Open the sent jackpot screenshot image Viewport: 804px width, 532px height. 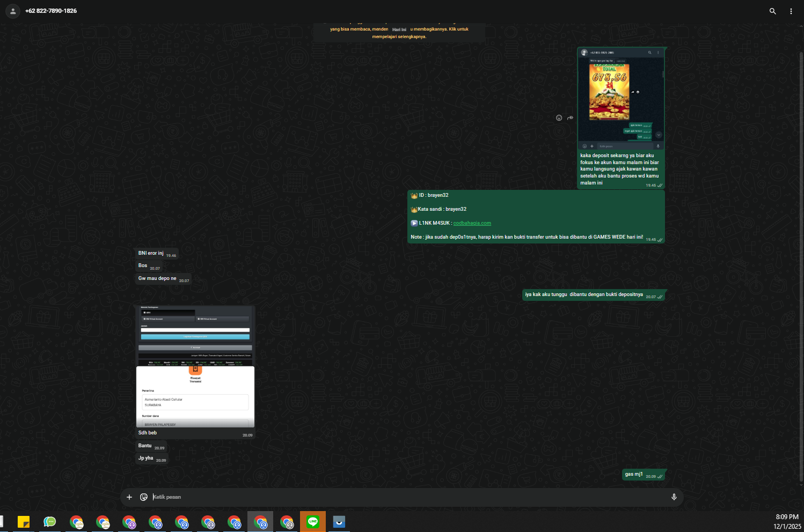click(621, 99)
